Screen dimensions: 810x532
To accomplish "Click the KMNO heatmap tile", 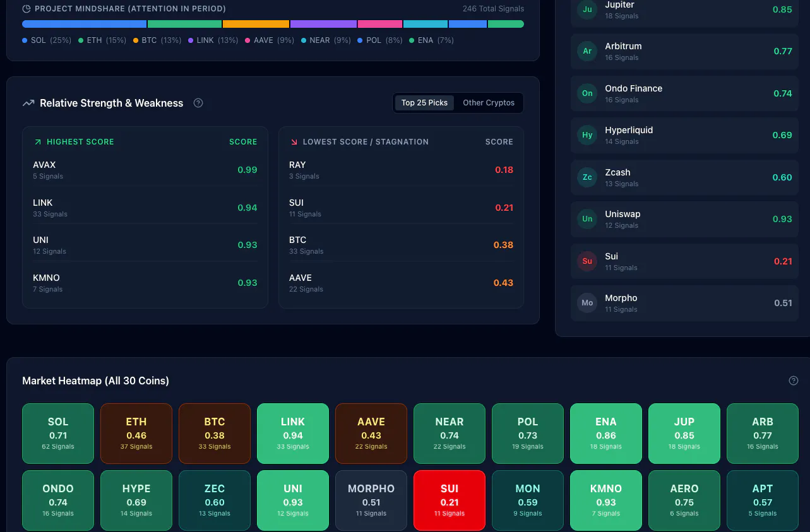I will (x=606, y=500).
